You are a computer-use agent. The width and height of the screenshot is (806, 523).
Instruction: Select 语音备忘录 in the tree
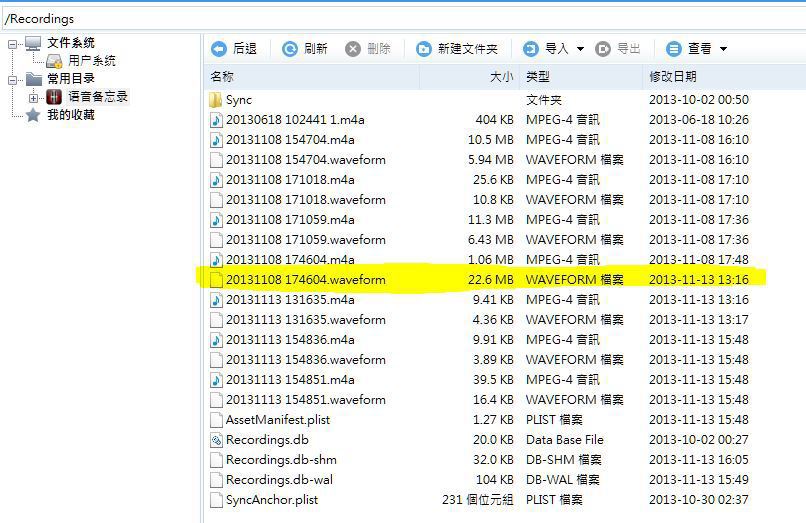[98, 96]
